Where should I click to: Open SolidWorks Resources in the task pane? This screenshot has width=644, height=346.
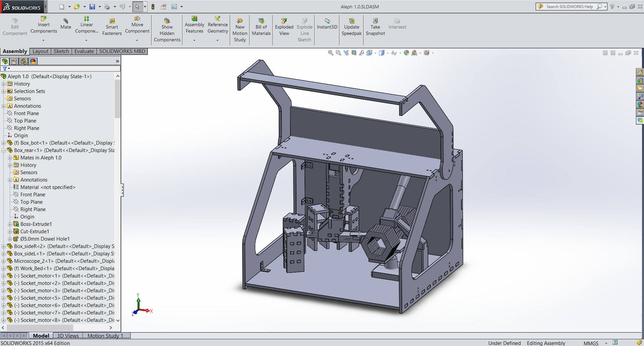tap(640, 72)
